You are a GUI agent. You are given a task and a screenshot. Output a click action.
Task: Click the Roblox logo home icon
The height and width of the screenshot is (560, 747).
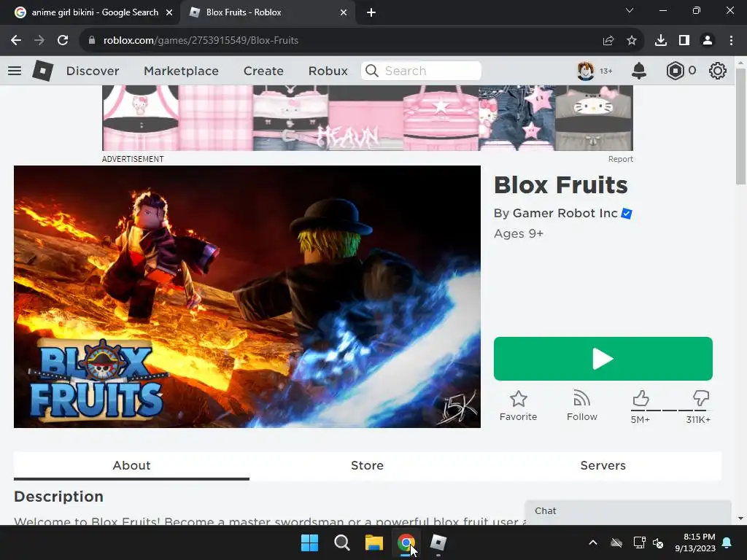tap(43, 71)
